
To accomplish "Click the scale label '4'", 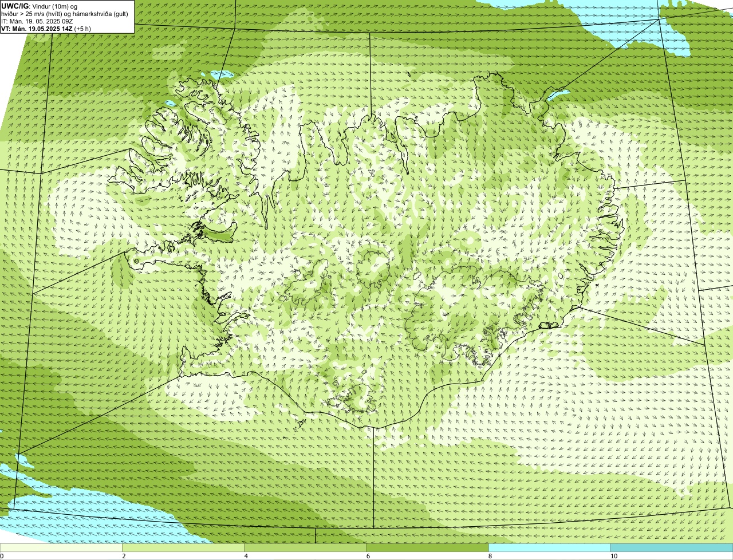I will pyautogui.click(x=246, y=556).
